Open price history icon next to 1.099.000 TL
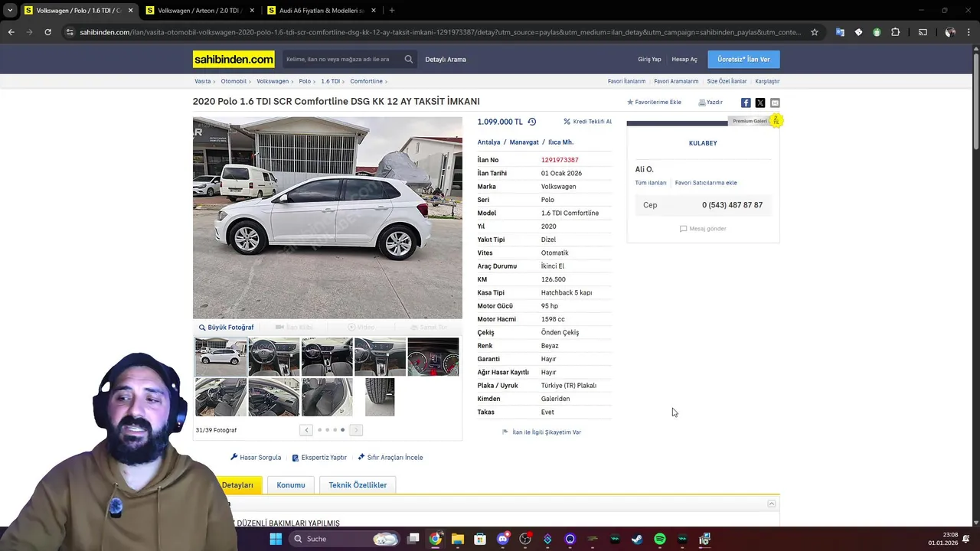The image size is (980, 551). point(532,122)
